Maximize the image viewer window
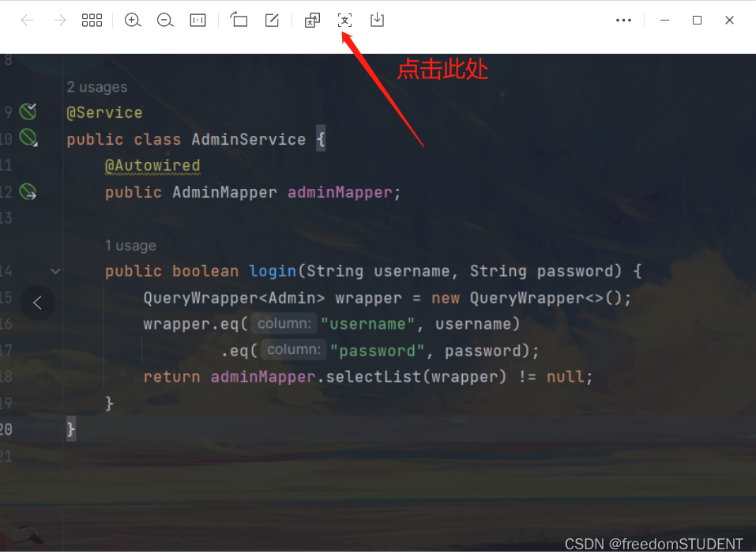Screen dimensions: 756x558 click(x=697, y=21)
